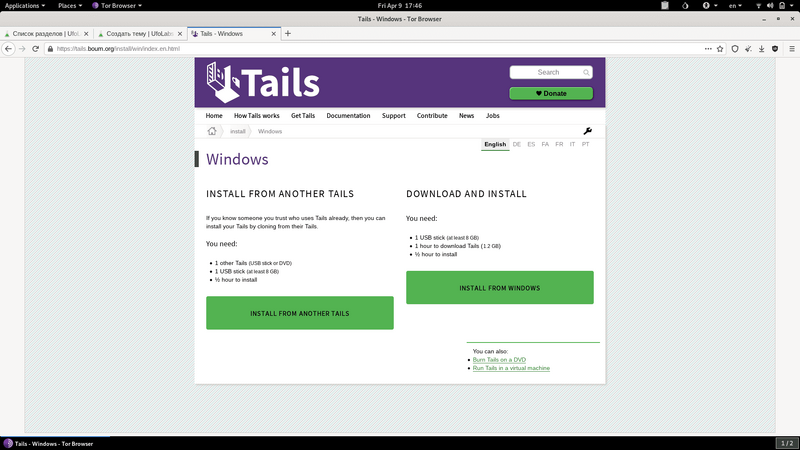Click the Tor onion status icon in panel
This screenshot has height=450, width=800.
tap(685, 6)
